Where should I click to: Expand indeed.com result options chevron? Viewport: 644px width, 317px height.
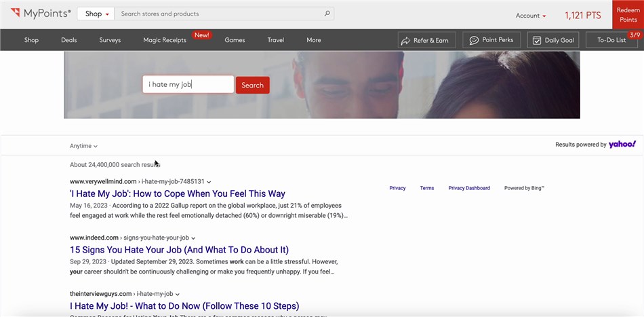[x=193, y=238]
